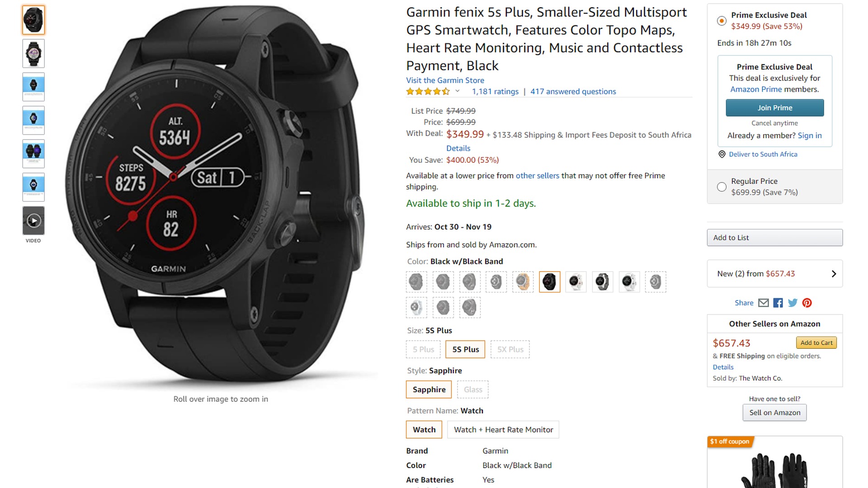Viewport: 868px width, 488px height.
Task: Pick the 5X Plus size option
Action: tap(510, 349)
